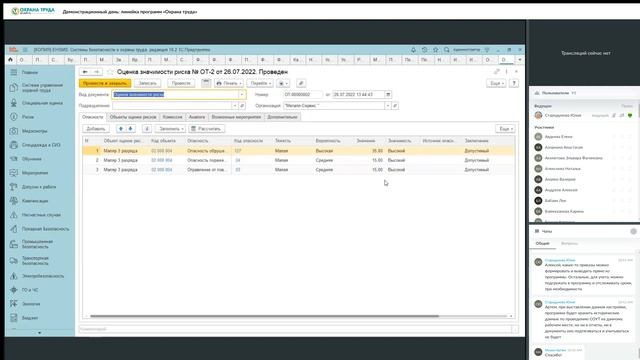Open the Медосмотры sidebar section
The height and width of the screenshot is (360, 640).
tap(34, 131)
